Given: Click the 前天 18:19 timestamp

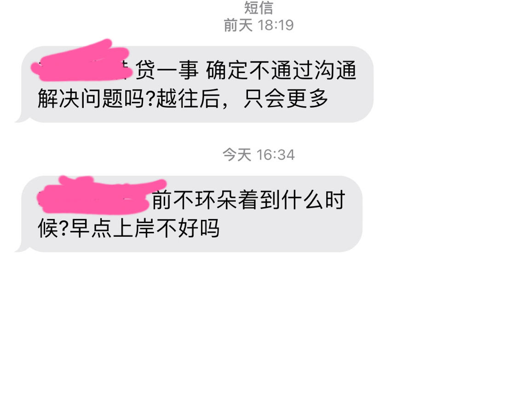Looking at the screenshot, I should 259,25.
